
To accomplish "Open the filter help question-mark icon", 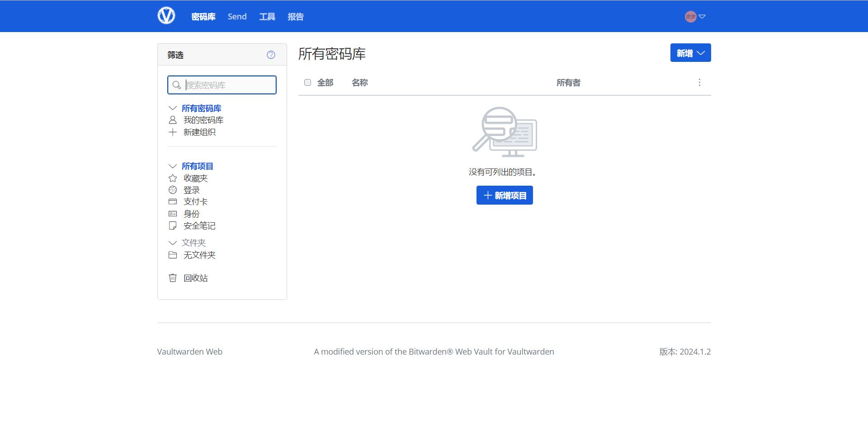I will (271, 55).
